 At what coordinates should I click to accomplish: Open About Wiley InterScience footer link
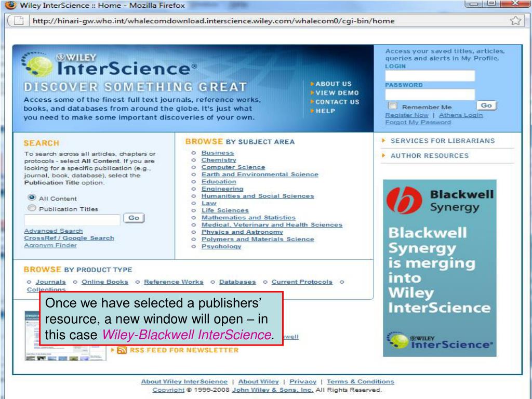184,382
